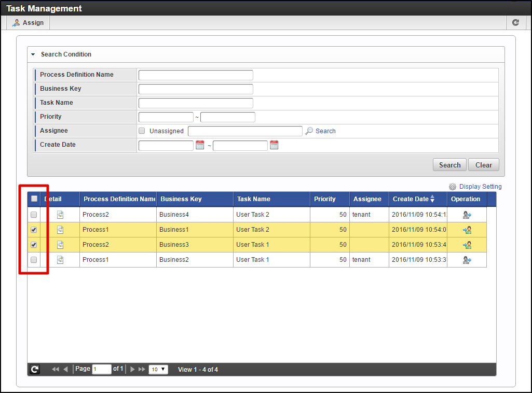This screenshot has height=393, width=532.
Task: Open detail icon for Business2 row
Action: tap(60, 260)
